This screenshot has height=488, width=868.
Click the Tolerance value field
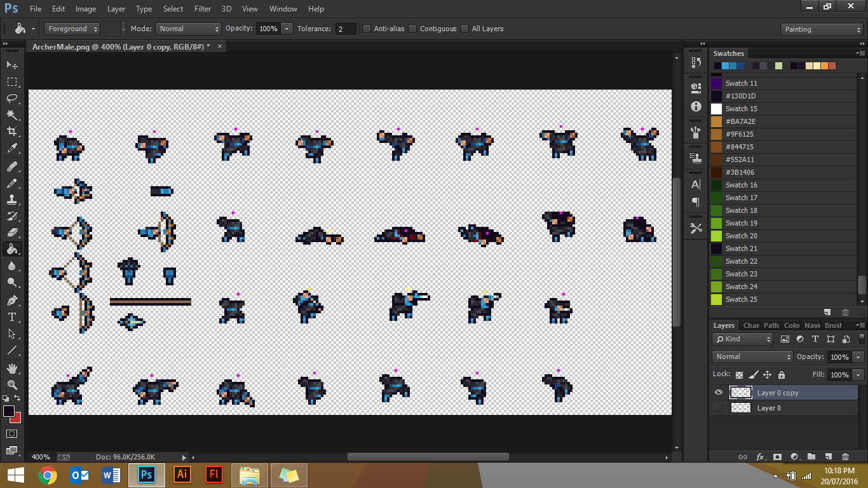tap(346, 29)
